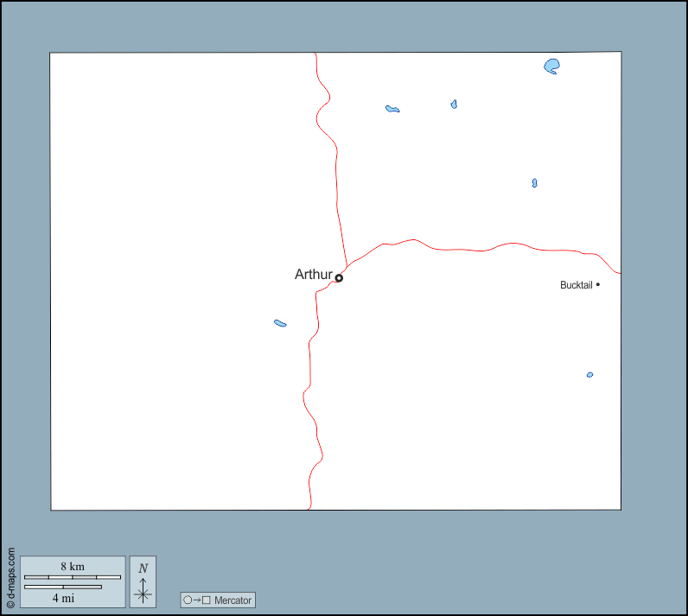Click the Arthur town circle marker

(x=339, y=277)
